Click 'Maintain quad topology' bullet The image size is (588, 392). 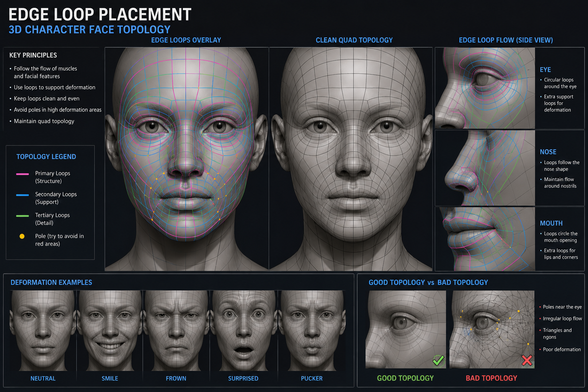[x=42, y=121]
